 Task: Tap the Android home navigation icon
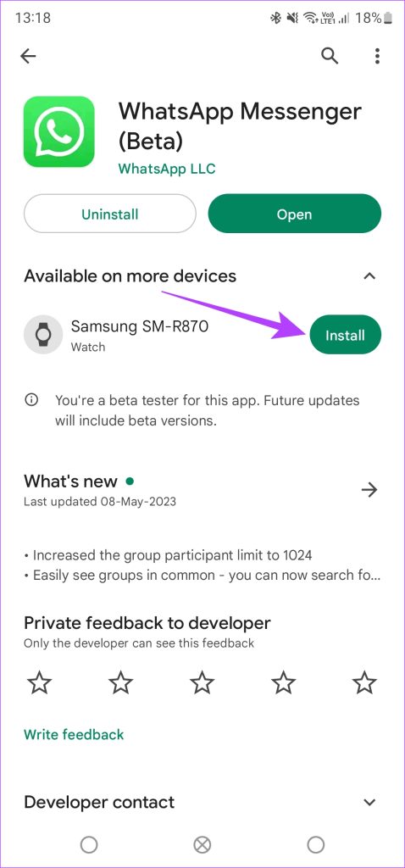click(202, 845)
